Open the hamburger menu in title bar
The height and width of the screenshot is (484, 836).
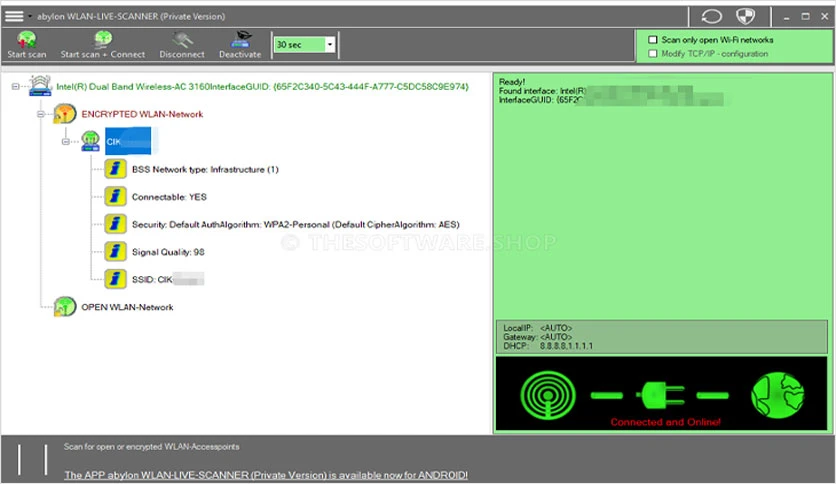[14, 16]
